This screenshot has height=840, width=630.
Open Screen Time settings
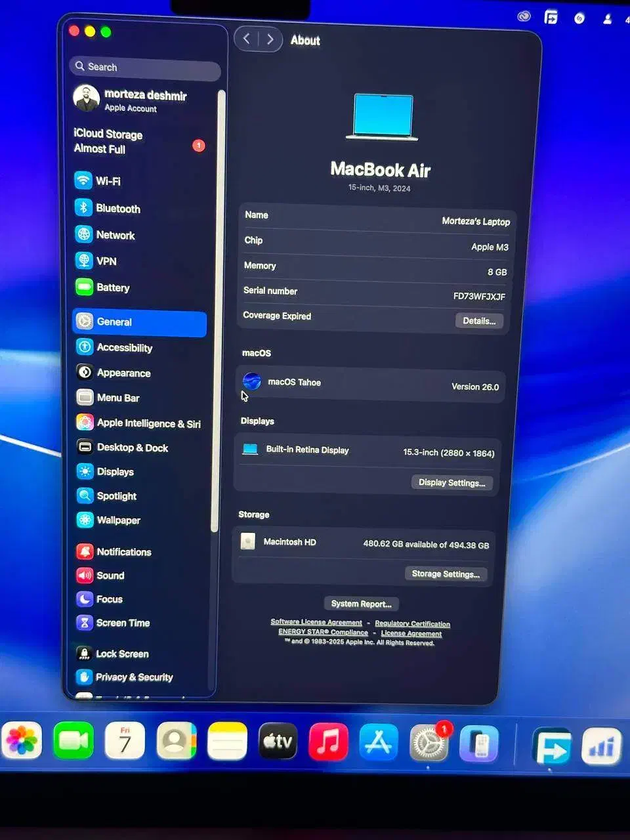(84, 622)
